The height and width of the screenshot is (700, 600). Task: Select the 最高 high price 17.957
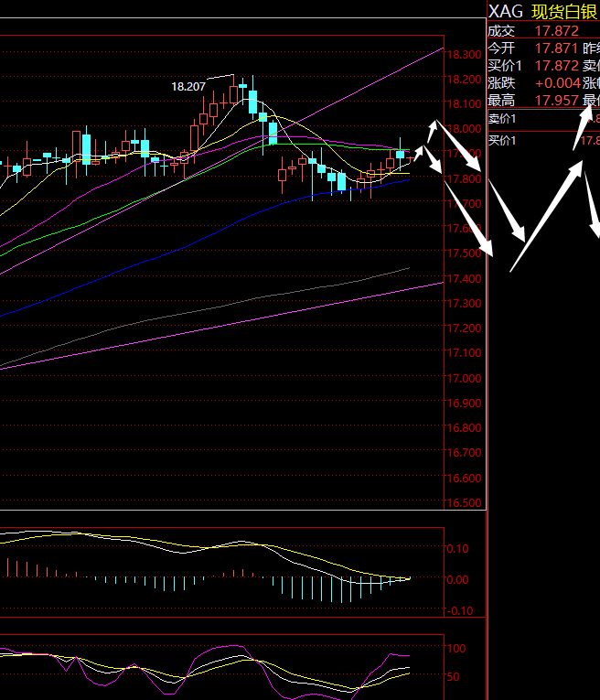point(556,101)
